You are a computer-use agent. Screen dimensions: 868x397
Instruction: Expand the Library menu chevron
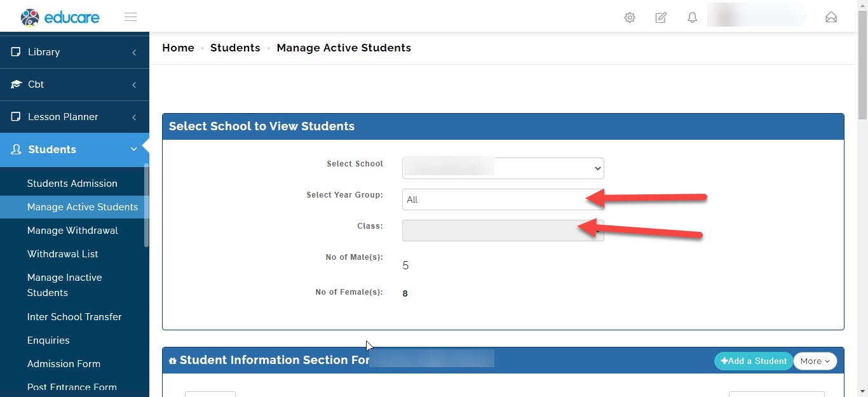[134, 52]
